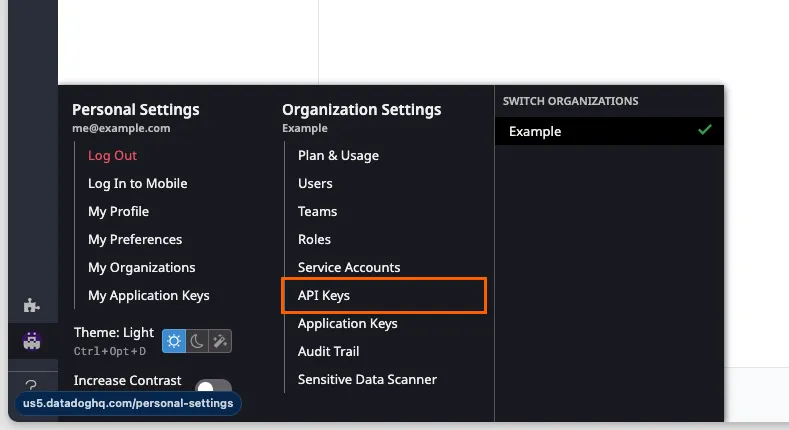Click Log Out
The image size is (789, 430).
112,155
